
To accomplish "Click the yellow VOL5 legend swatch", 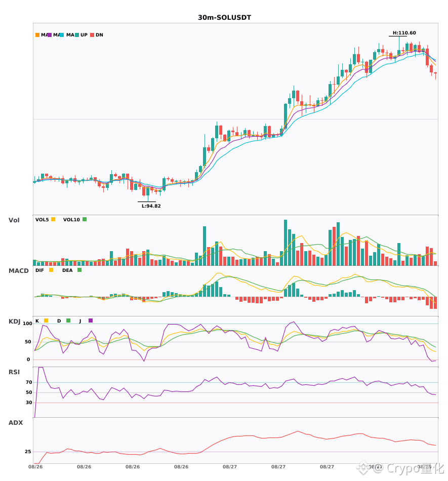I will tap(53, 219).
